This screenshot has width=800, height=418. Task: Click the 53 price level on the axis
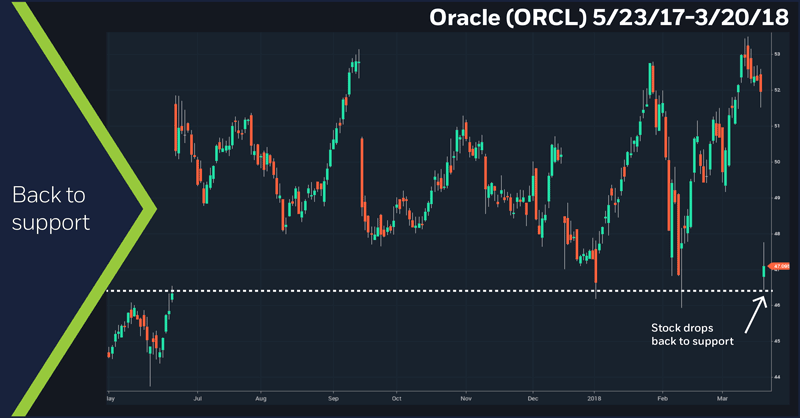pyautogui.click(x=777, y=54)
